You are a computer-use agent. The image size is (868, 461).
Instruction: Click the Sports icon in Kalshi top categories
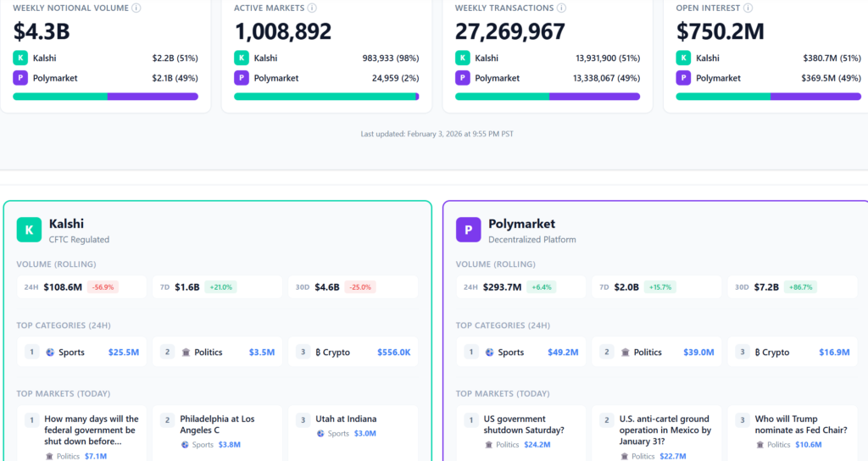(x=50, y=353)
